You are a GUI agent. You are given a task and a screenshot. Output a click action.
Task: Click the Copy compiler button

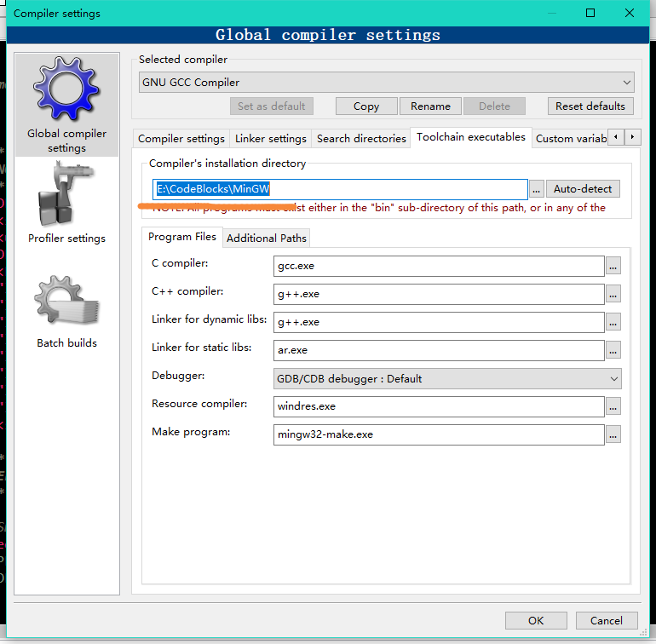(x=366, y=106)
